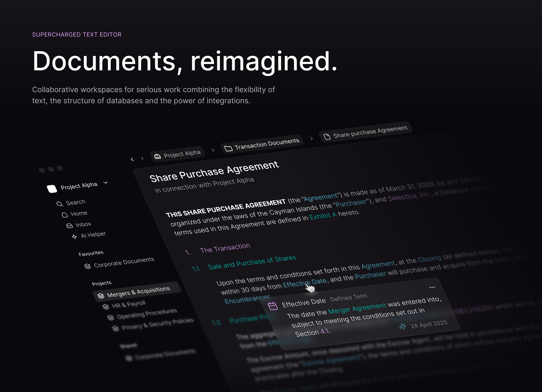This screenshot has height=392, width=542.
Task: Open Inbox via its tray icon
Action: [70, 226]
